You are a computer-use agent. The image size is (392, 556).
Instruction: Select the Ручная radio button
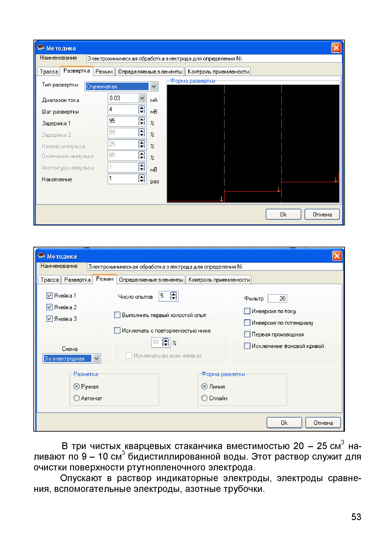coord(76,387)
